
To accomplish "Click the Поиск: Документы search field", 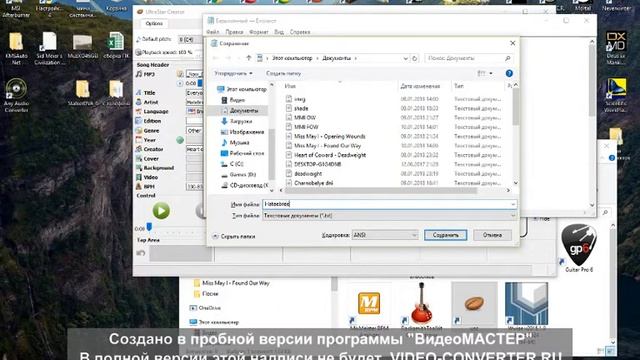I will point(468,58).
